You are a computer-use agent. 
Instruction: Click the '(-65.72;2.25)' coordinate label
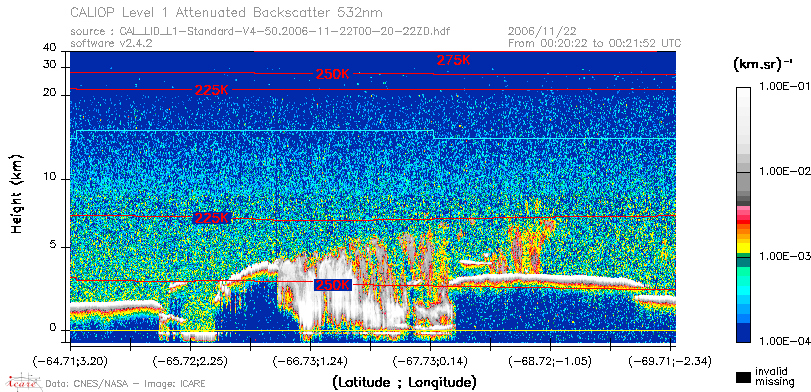190,361
